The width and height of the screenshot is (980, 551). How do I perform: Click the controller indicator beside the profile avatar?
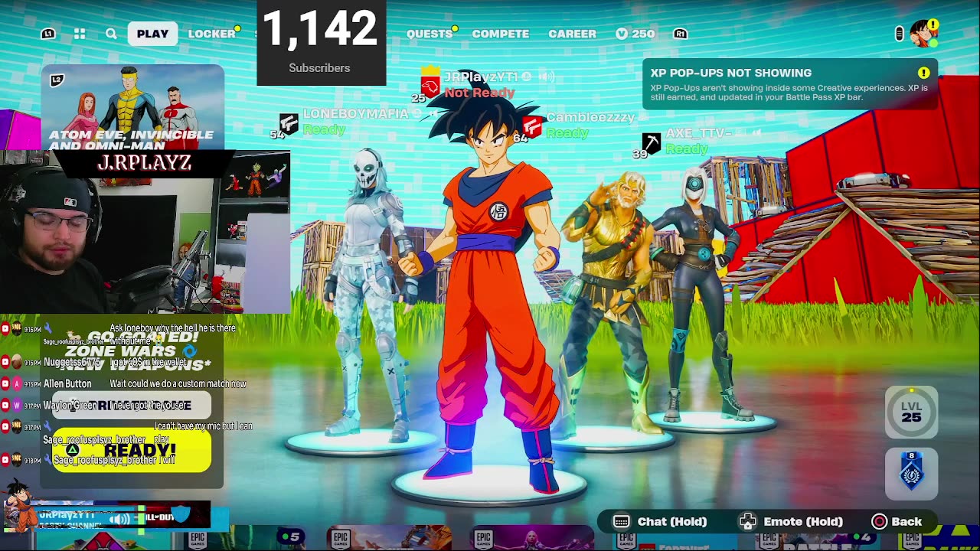click(900, 34)
